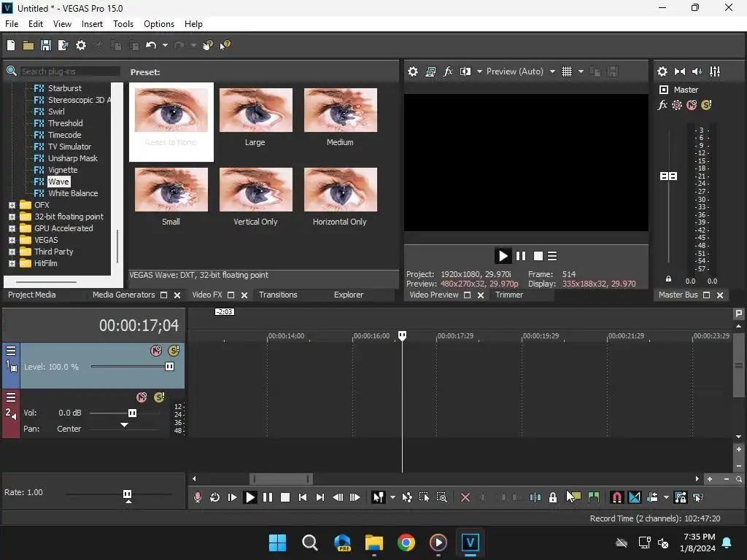747x560 pixels.
Task: Click the Downmix Output icon
Action: click(x=680, y=71)
